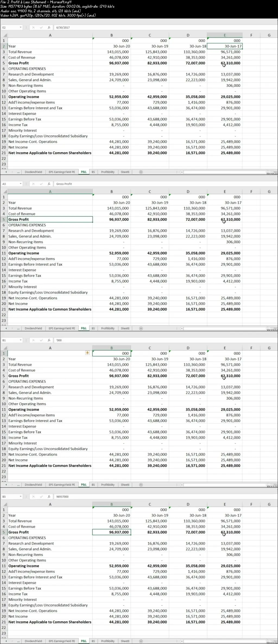
Task: Click column E header in E2 frame
Action: click(225, 35)
